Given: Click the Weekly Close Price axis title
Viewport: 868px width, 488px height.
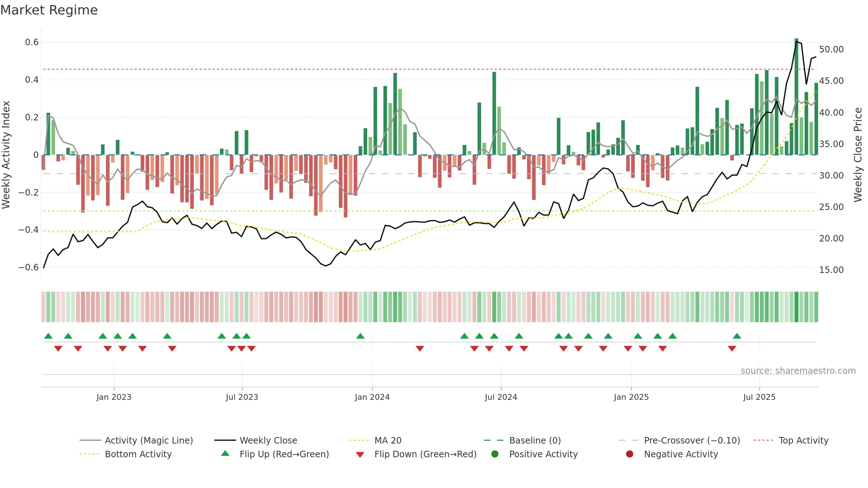Looking at the screenshot, I should 858,155.
